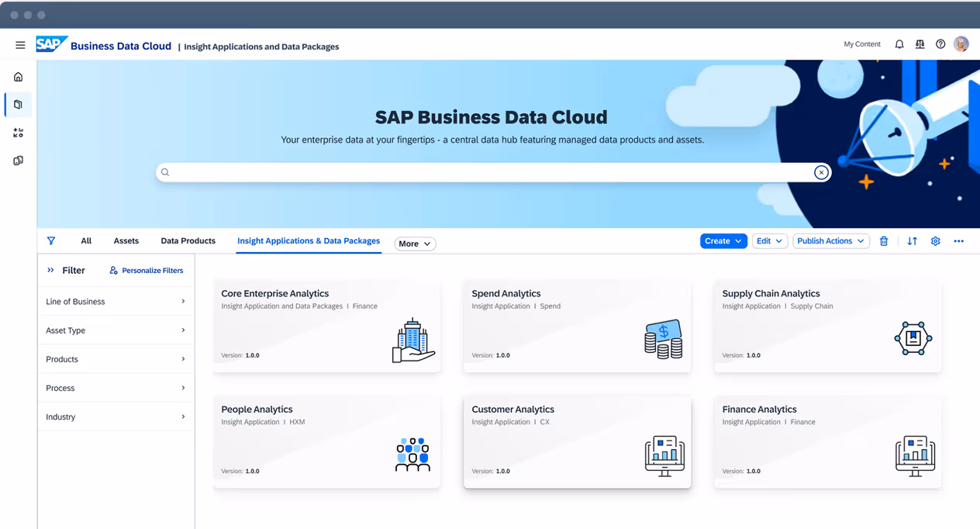Image resolution: width=980 pixels, height=529 pixels.
Task: Open the Create dropdown button
Action: pyautogui.click(x=723, y=241)
